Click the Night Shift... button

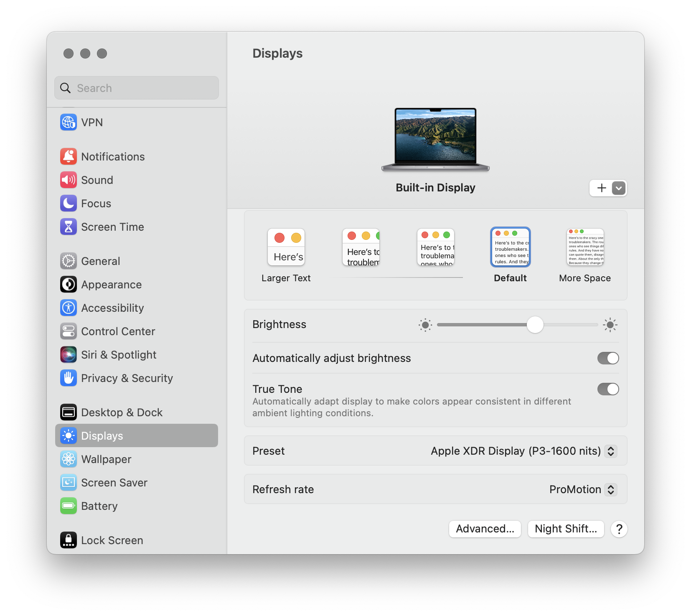pos(566,529)
